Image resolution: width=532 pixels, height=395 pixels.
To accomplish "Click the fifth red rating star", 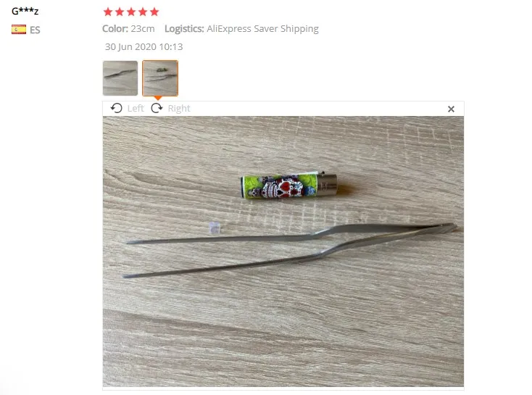I will 154,12.
